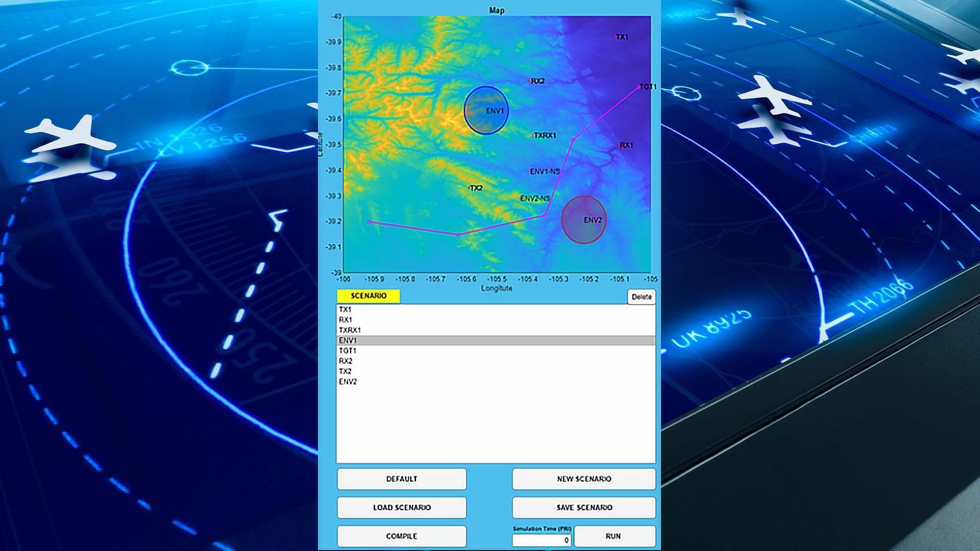Click the magenta path start waypoint
This screenshot has height=551, width=980.
tap(370, 222)
